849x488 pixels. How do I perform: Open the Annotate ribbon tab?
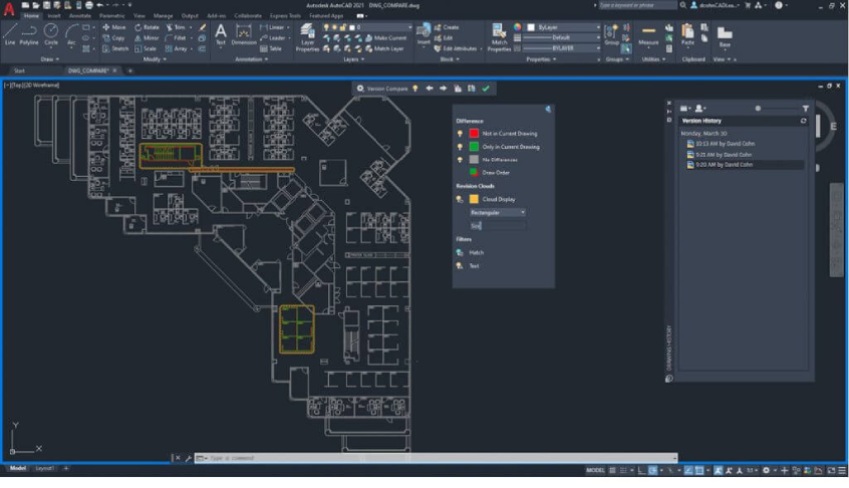pyautogui.click(x=80, y=16)
